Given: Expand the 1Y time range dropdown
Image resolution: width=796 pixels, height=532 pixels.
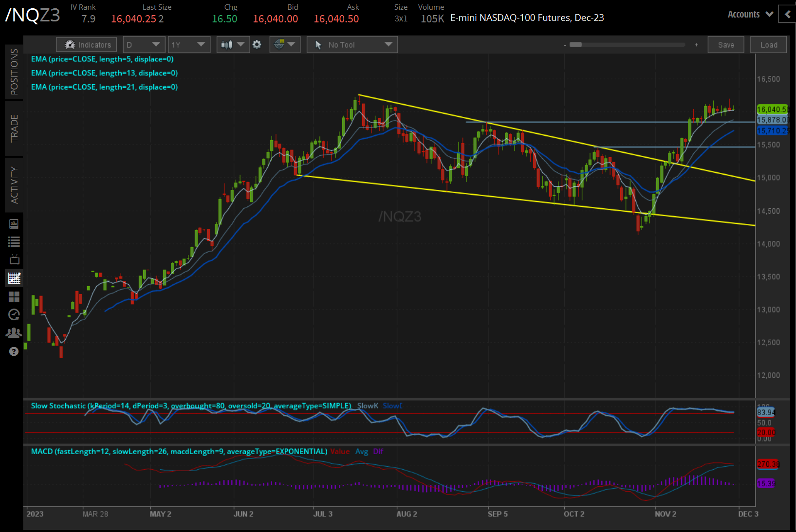Looking at the screenshot, I should point(188,45).
